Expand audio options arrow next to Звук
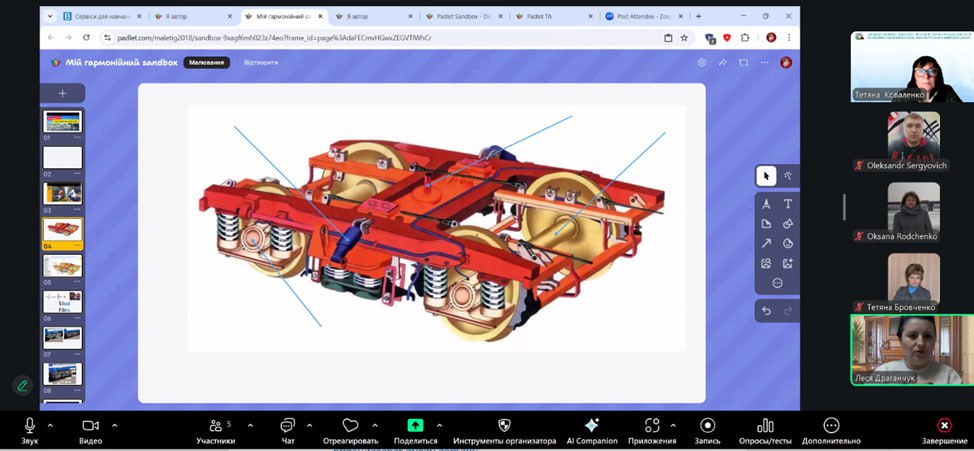The image size is (974, 451). point(54,424)
